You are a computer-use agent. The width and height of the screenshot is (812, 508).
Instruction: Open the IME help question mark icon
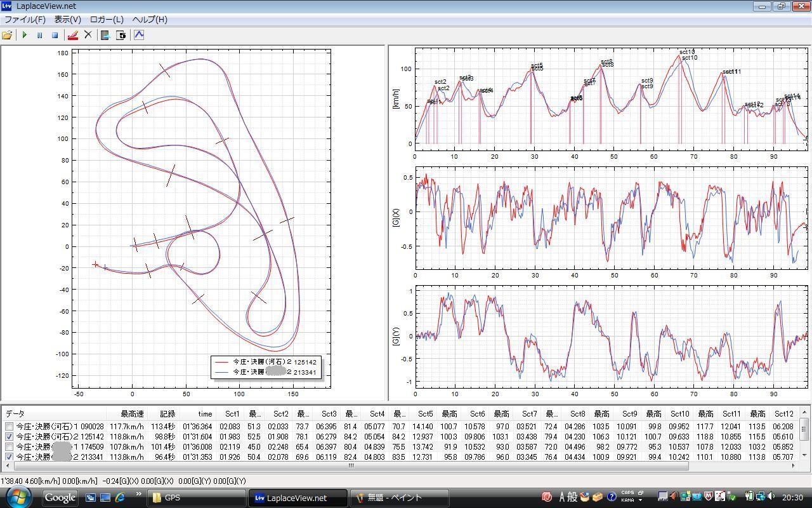612,497
